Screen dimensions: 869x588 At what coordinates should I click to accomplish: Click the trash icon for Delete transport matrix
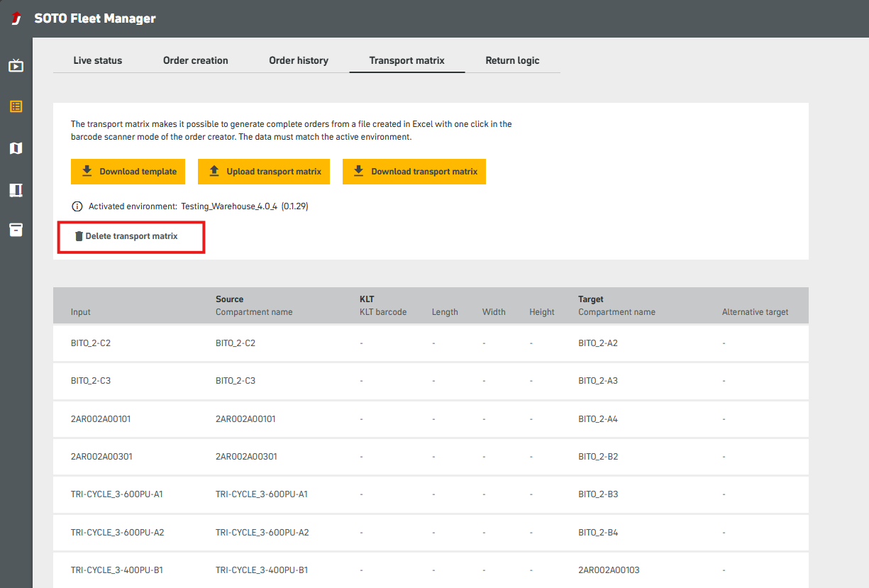[79, 236]
